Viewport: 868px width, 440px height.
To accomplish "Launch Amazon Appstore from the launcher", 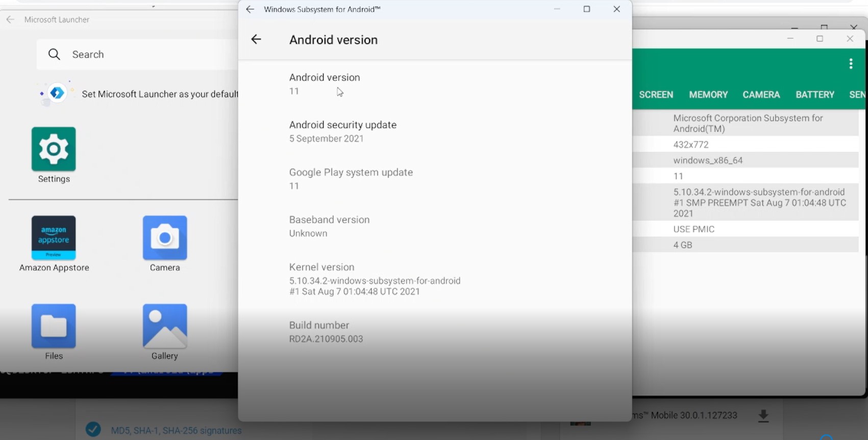I will [x=54, y=238].
